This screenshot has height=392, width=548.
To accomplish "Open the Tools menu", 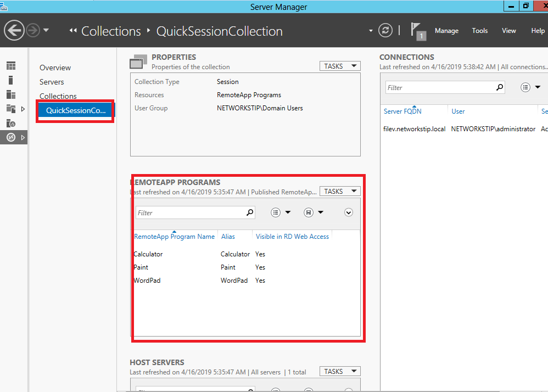I will (x=479, y=30).
